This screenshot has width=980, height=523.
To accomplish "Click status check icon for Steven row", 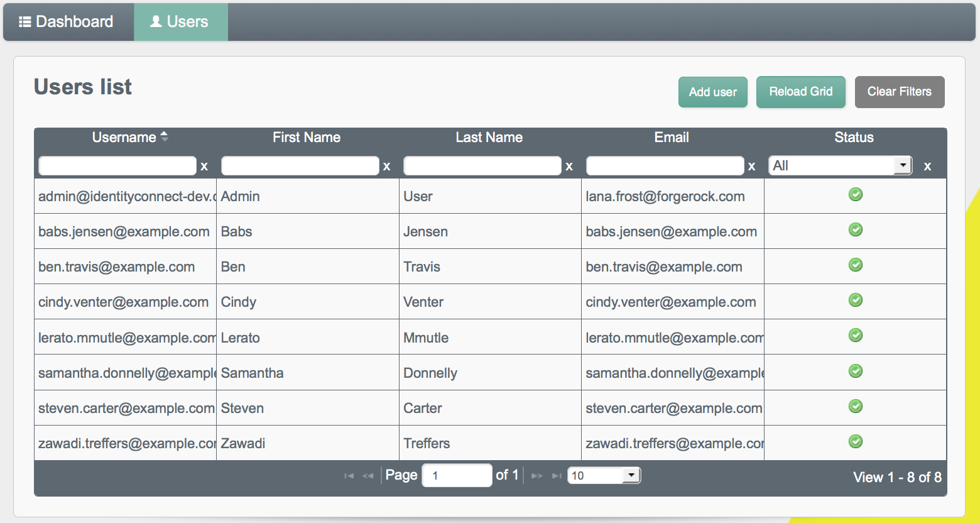I will click(856, 406).
